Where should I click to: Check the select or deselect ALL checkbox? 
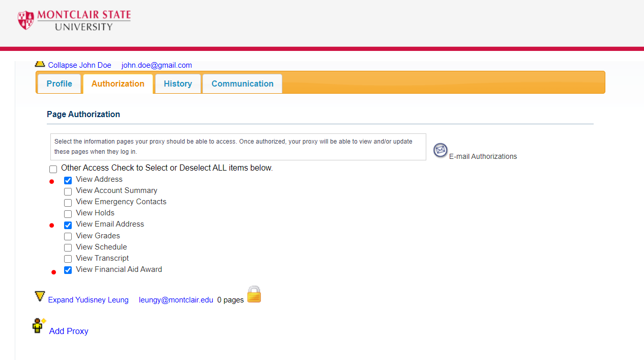click(x=53, y=169)
